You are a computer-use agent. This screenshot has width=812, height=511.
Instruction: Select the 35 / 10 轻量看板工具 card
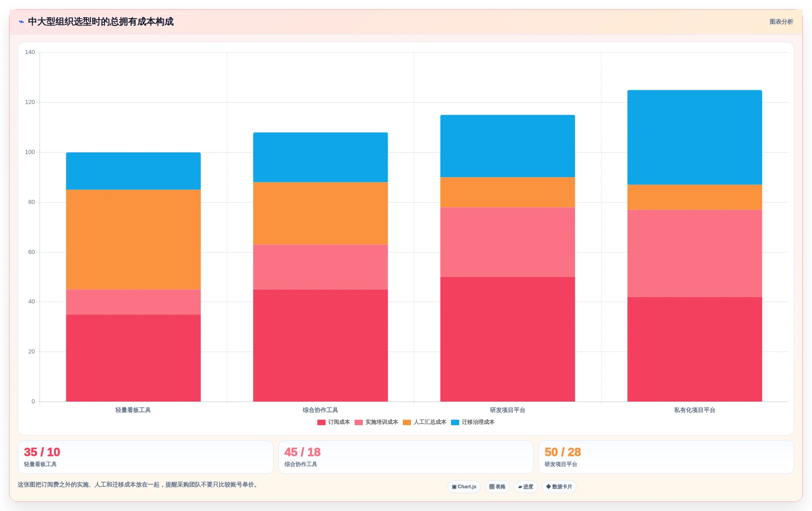coord(145,457)
